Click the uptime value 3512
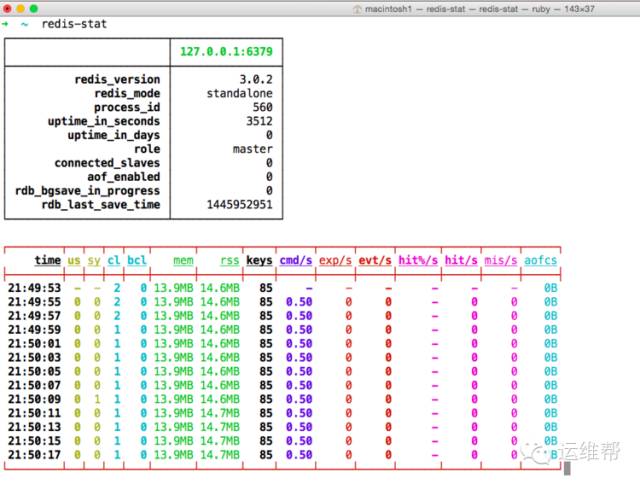Screen dimensions: 640x484 pyautogui.click(x=259, y=121)
